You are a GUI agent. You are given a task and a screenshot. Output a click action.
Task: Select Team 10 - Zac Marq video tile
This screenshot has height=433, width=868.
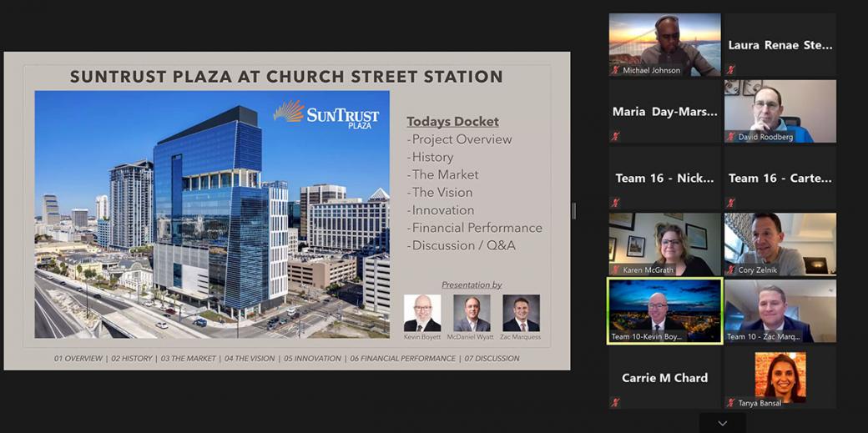[780, 310]
